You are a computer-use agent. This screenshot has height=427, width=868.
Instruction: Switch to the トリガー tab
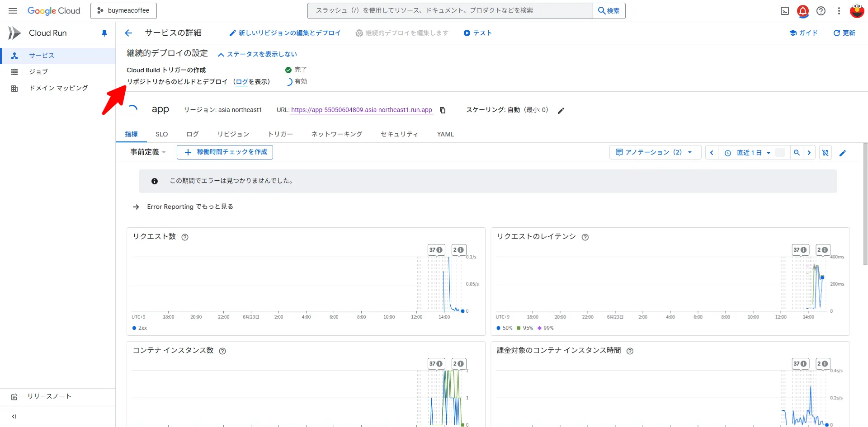[x=280, y=134]
